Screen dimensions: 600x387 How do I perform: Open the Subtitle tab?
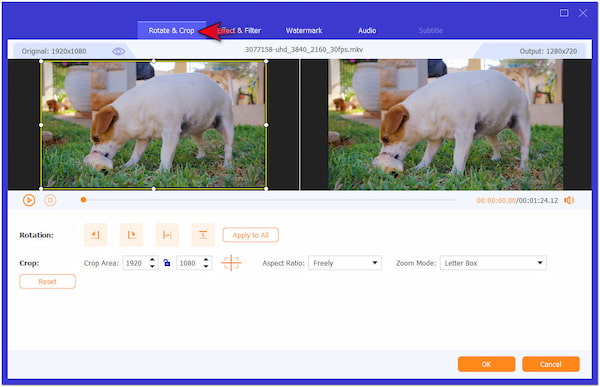[430, 30]
